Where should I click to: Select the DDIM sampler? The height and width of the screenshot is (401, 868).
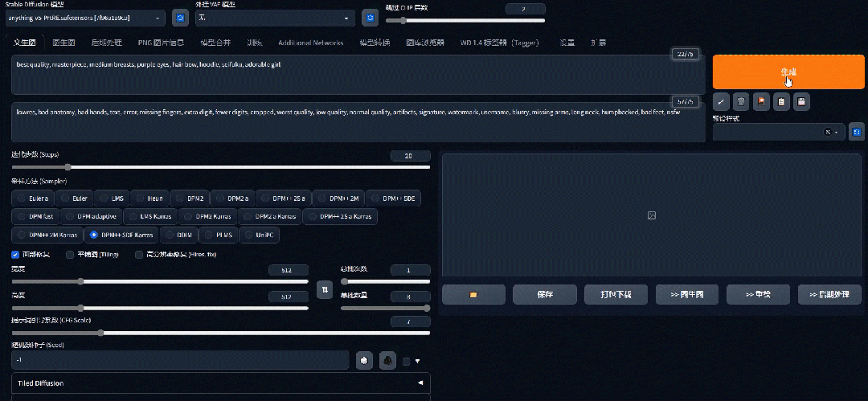178,235
